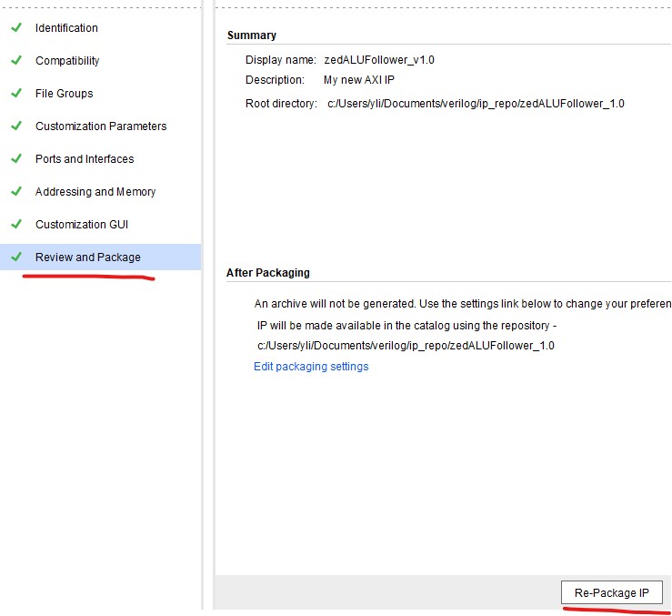
Task: Open the Edit packaging settings link
Action: (311, 367)
